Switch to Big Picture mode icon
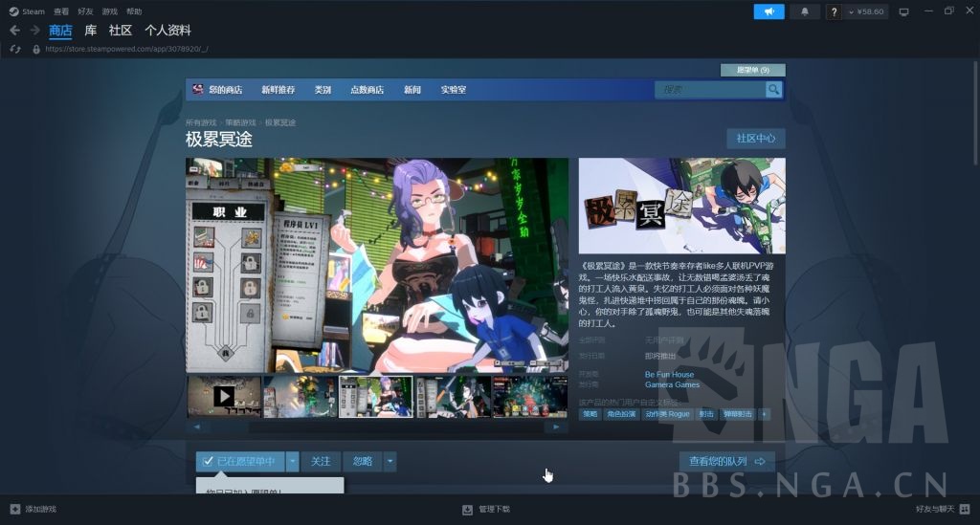Viewport: 980px width, 525px height. pos(903,11)
